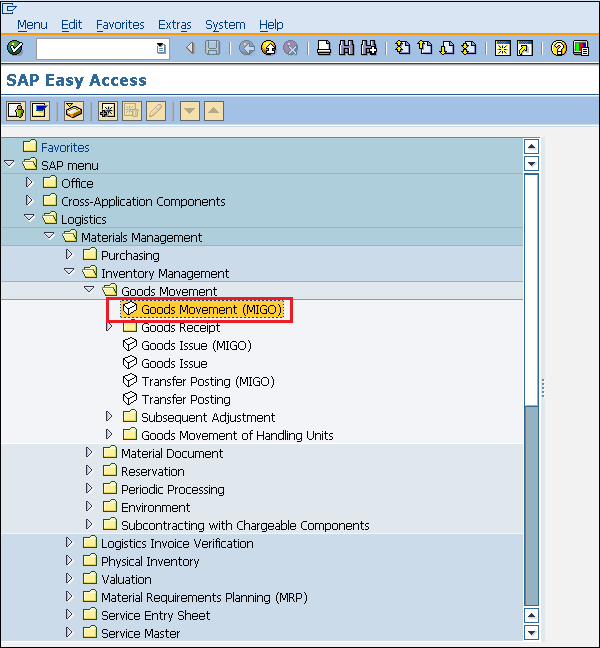
Task: Select Goods Issue (MIGO) transaction
Action: tap(196, 345)
